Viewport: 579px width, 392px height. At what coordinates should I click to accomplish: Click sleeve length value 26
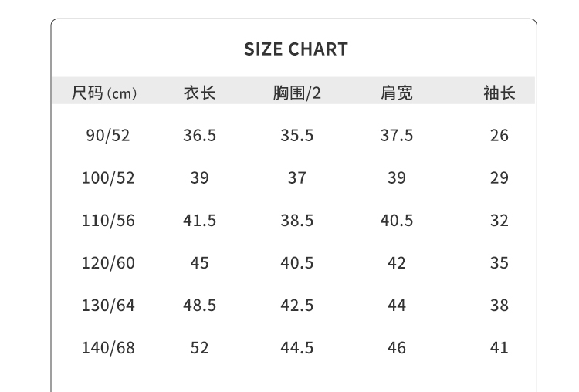499,136
